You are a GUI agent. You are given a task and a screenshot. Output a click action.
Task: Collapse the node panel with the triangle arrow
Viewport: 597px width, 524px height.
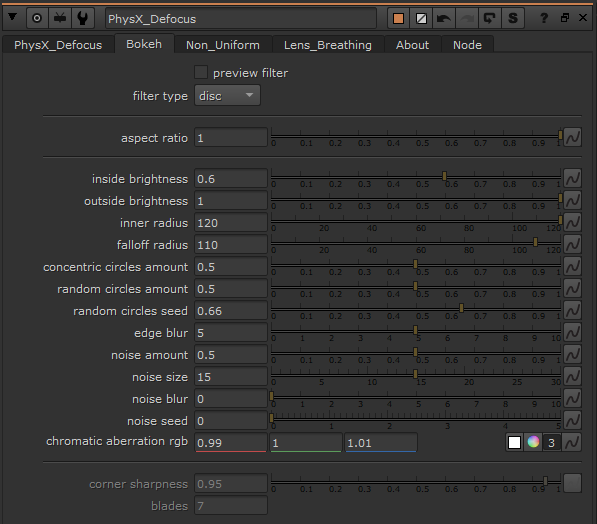coord(12,17)
